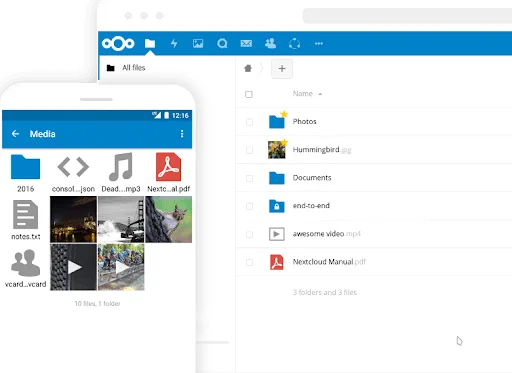The image size is (512, 373).
Task: Click the awesome video file icon
Action: (x=277, y=234)
